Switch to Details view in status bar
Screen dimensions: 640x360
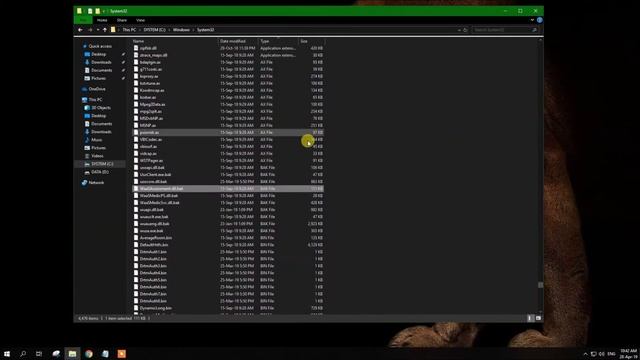pos(530,318)
